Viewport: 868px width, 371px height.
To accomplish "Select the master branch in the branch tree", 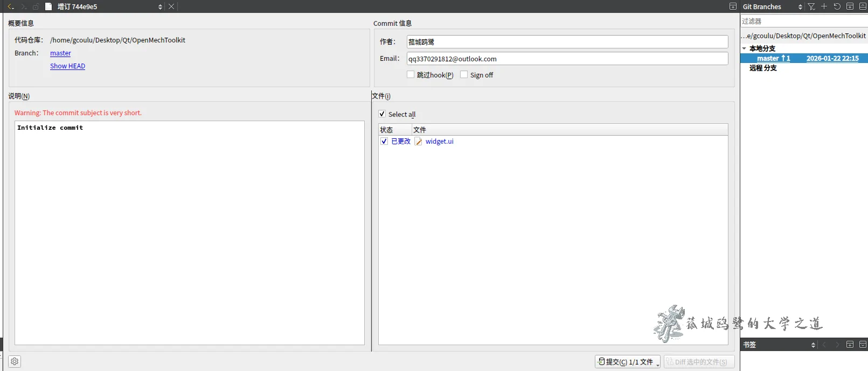I will (768, 58).
